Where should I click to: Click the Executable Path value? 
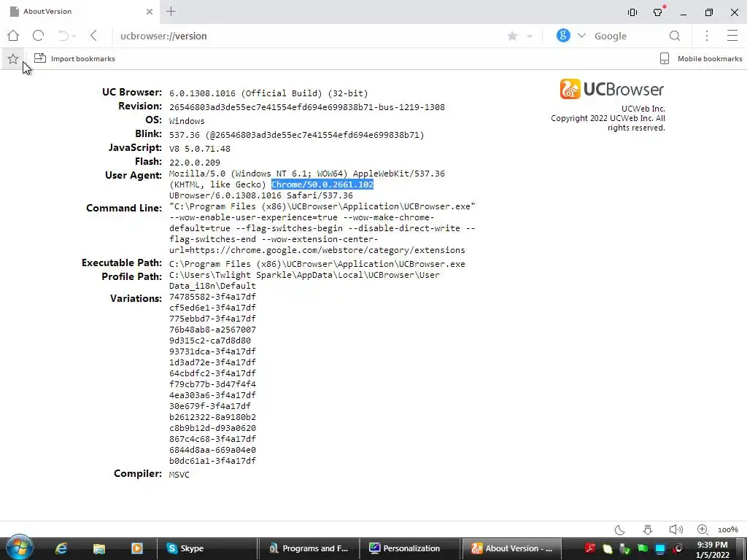[x=317, y=264]
